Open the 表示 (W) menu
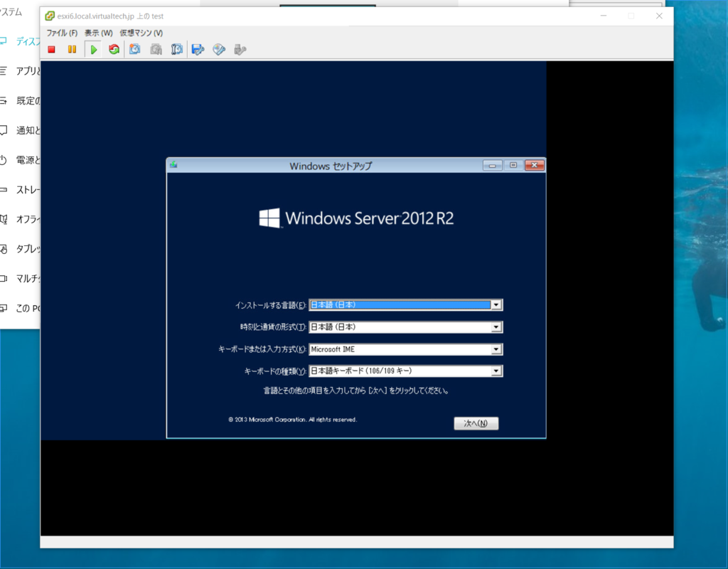The image size is (728, 569). [98, 33]
